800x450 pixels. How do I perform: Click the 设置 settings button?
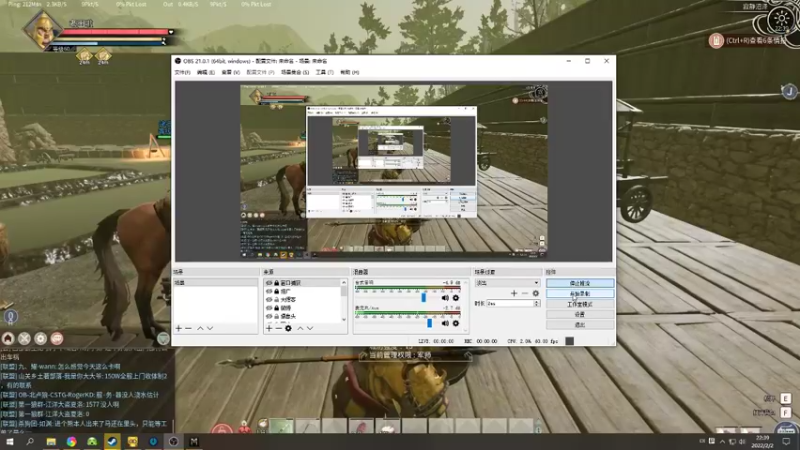(580, 314)
